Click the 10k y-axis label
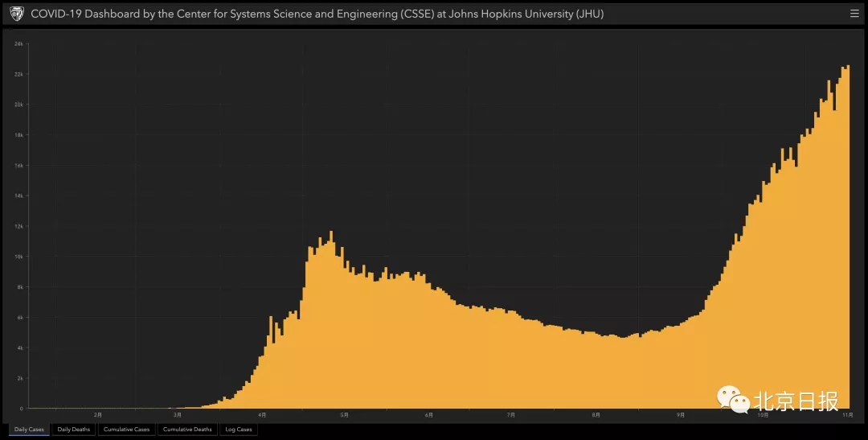The width and height of the screenshot is (868, 440). (x=18, y=257)
